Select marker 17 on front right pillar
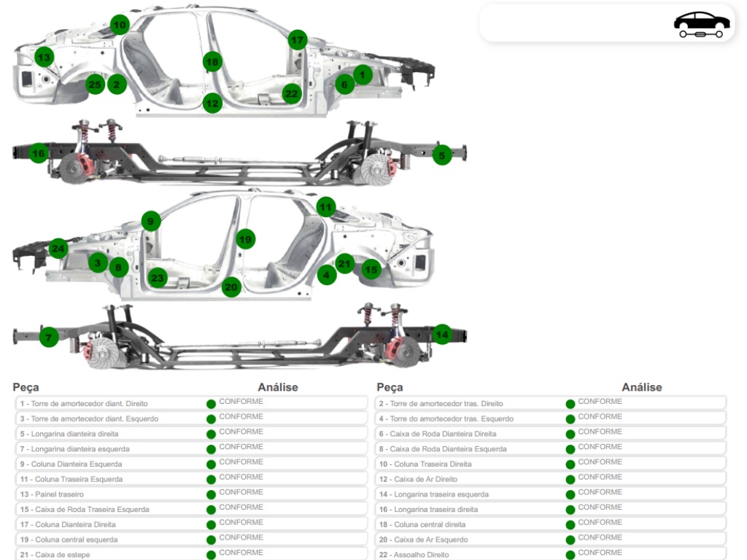Image resolution: width=747 pixels, height=560 pixels. pyautogui.click(x=298, y=40)
